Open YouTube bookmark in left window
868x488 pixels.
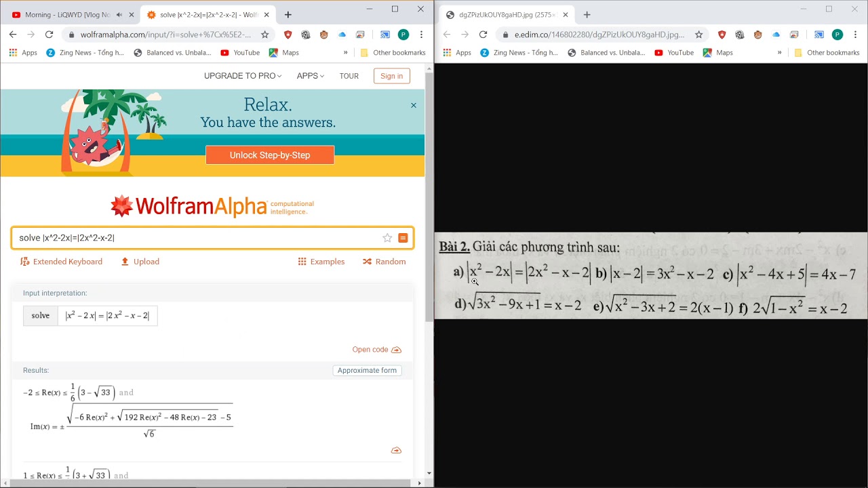[240, 52]
